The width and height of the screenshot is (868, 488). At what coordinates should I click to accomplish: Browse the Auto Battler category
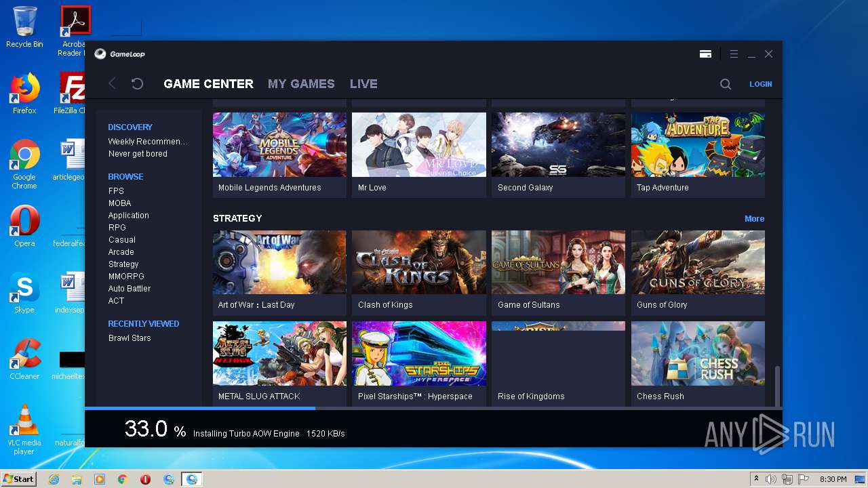129,289
